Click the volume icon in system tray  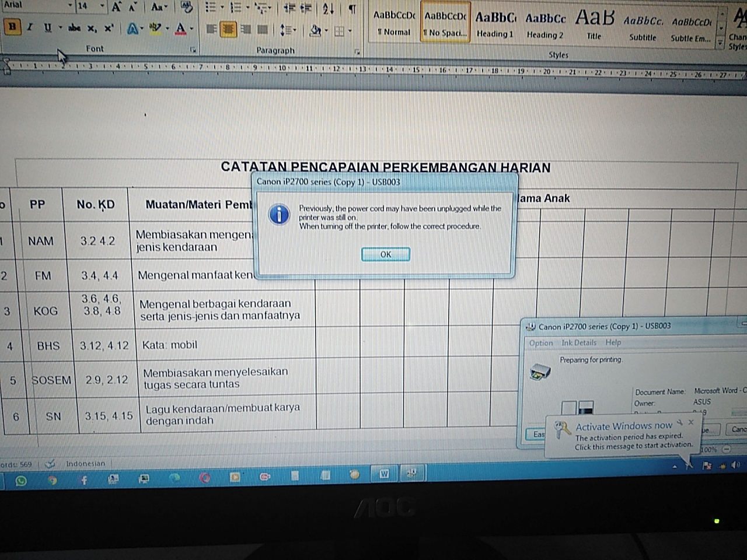[x=735, y=466]
